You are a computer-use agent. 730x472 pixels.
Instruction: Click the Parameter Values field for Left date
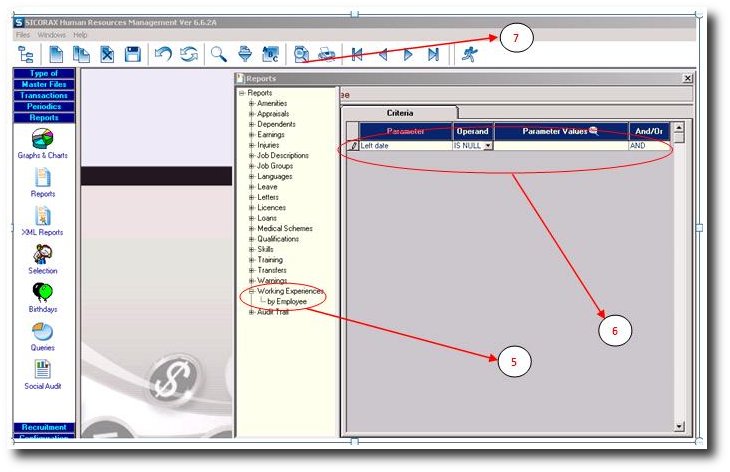(560, 146)
